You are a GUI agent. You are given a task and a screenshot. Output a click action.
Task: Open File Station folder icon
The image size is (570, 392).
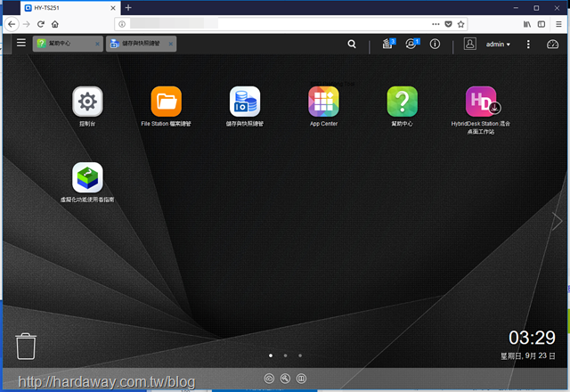point(167,102)
